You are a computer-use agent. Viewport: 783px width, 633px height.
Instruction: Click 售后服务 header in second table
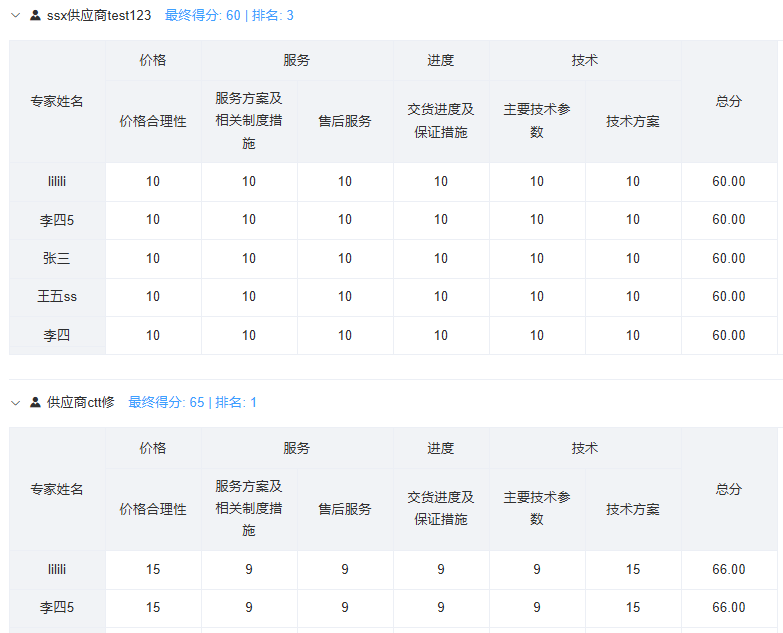coord(345,509)
